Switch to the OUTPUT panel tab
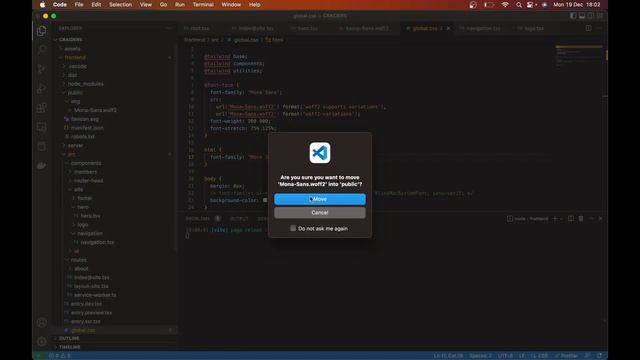This screenshot has width=640, height=360. (239, 219)
